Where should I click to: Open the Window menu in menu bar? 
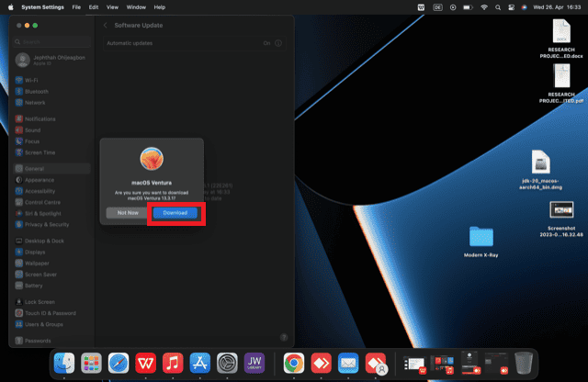coord(136,6)
